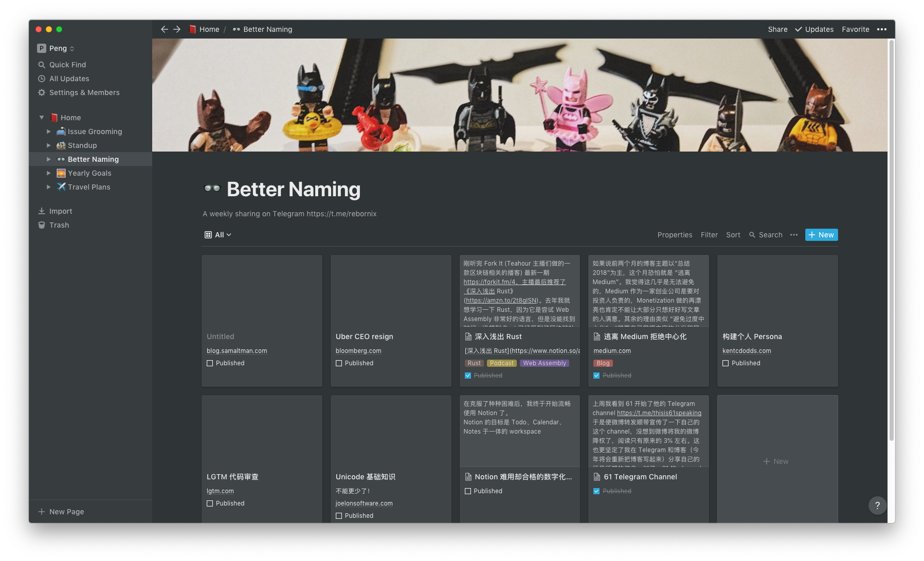This screenshot has width=924, height=561.
Task: Click the Search magnifier icon in database toolbar
Action: coord(752,235)
